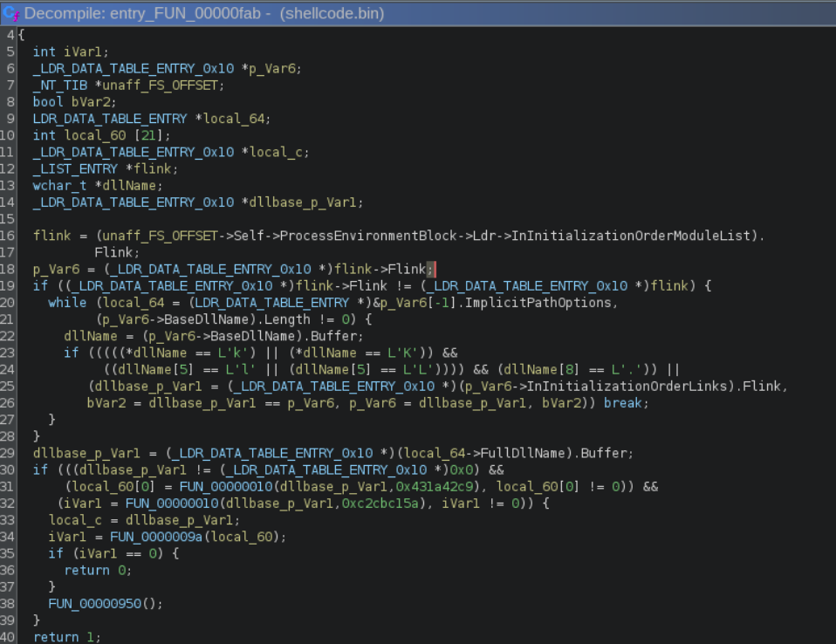Screen dimensions: 836x644
Task: Open function FUN_0000009a on line 34
Action: [x=156, y=537]
